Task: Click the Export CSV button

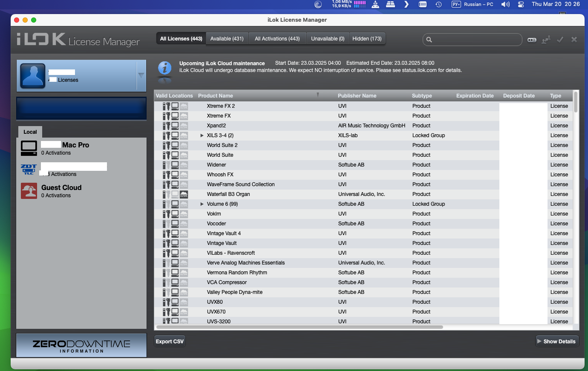Action: click(x=170, y=342)
